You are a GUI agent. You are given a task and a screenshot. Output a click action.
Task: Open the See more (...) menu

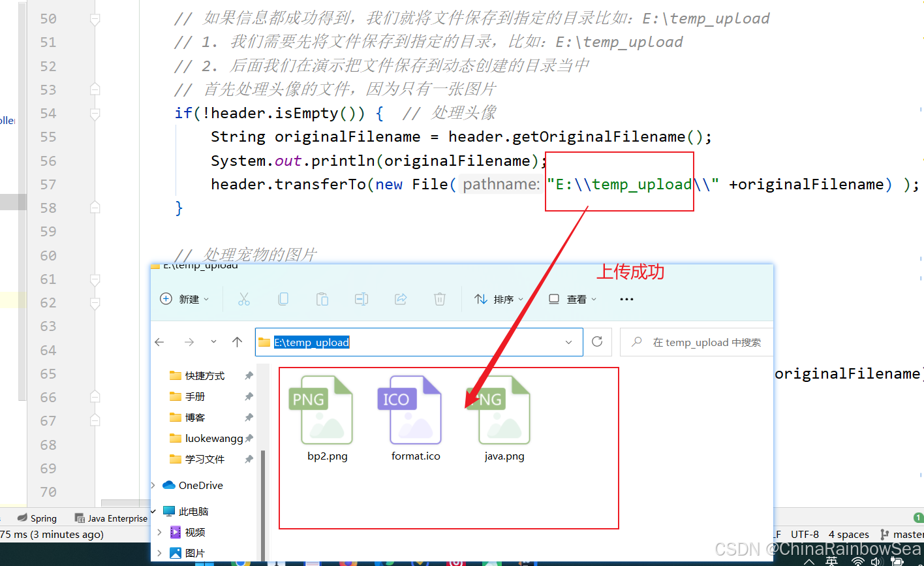coord(626,298)
